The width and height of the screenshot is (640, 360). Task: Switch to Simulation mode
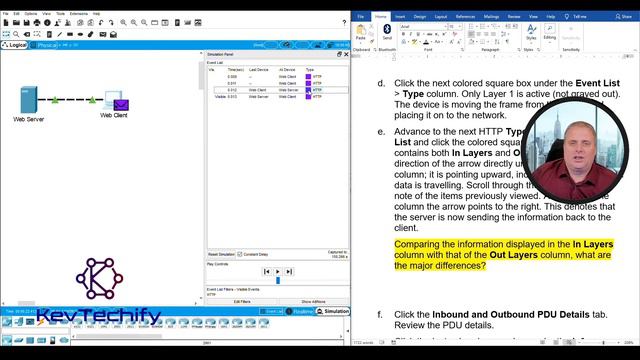(333, 311)
